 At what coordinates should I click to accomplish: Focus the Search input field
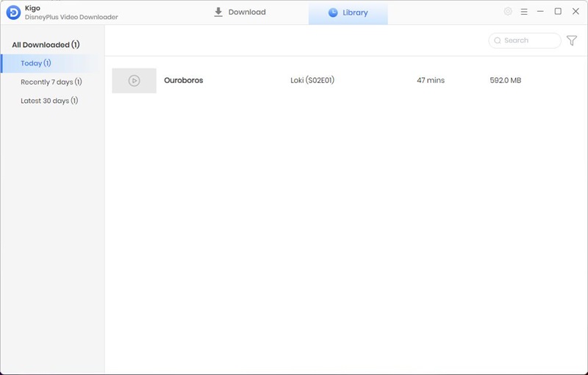[x=525, y=40]
